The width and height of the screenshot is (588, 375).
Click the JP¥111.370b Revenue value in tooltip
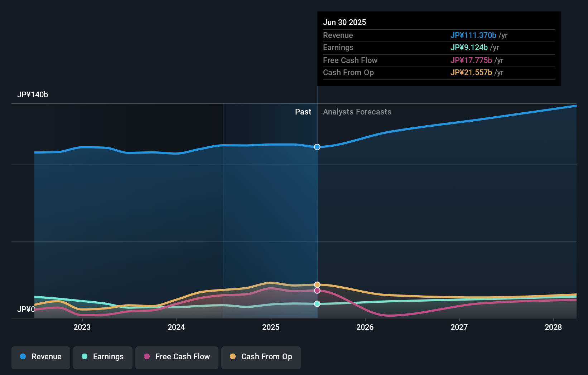coord(473,35)
